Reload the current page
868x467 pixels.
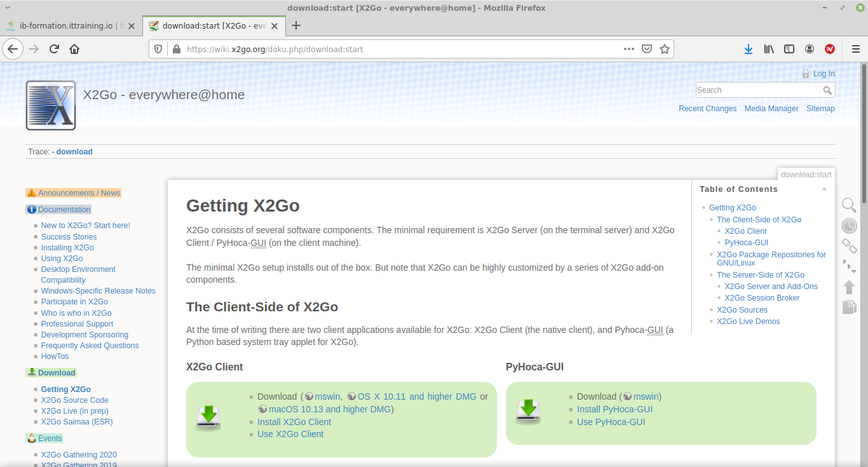pyautogui.click(x=55, y=49)
